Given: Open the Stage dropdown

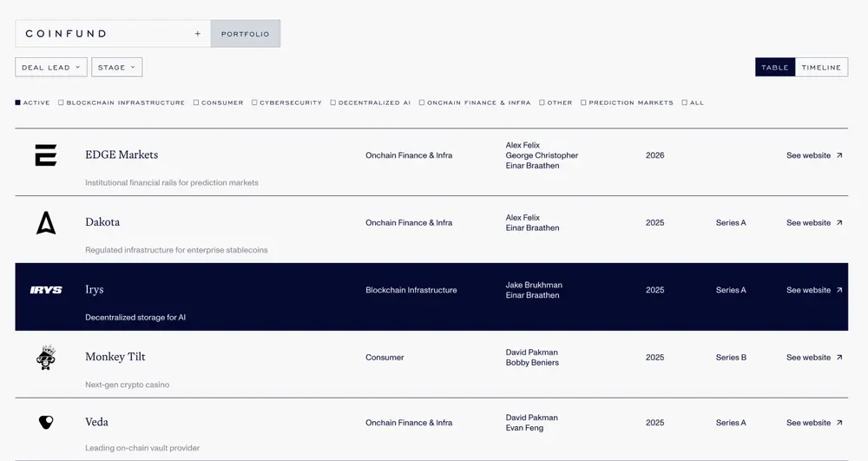Looking at the screenshot, I should click(x=117, y=67).
